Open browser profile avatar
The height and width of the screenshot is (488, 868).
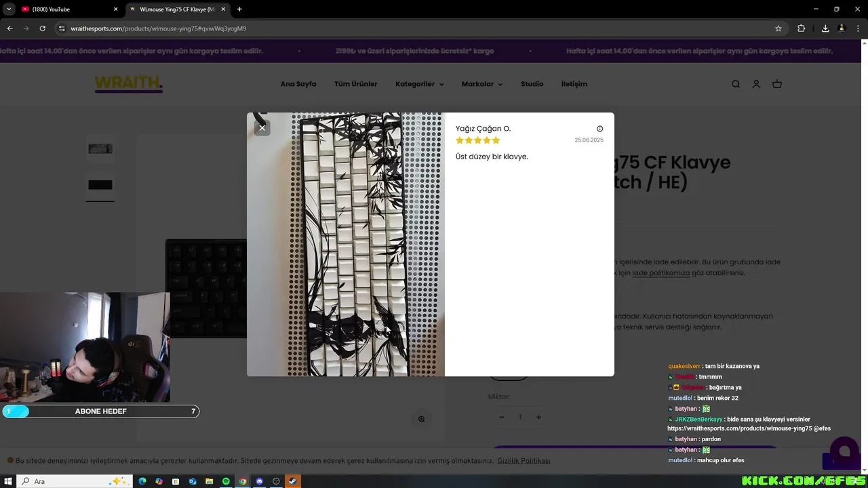[842, 28]
